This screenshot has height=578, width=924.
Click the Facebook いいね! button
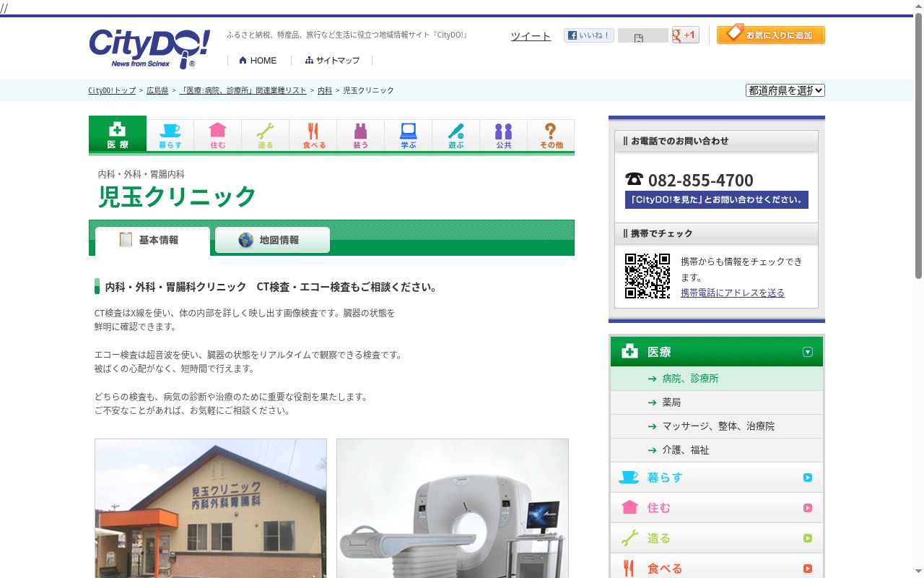point(589,35)
